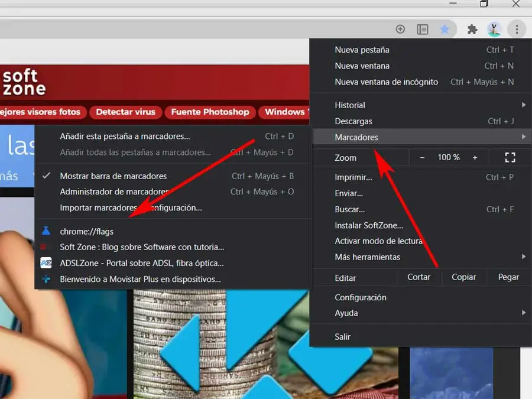The image size is (532, 399).
Task: Select Buscar... menu entry
Action: 421,209
